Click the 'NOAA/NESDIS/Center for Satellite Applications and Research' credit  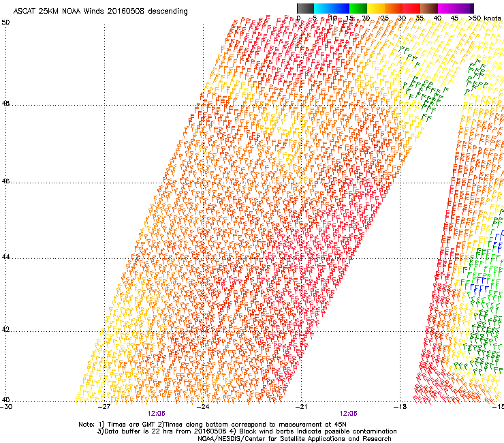tap(294, 439)
